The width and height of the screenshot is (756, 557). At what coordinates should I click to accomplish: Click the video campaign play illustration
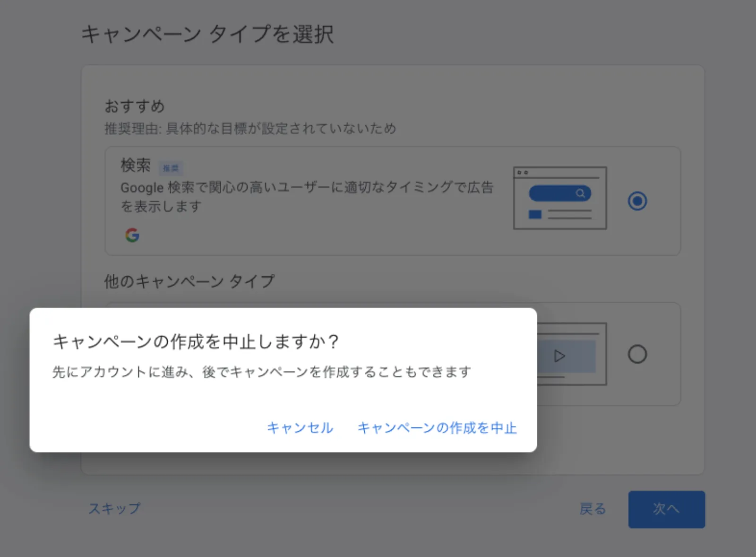(x=572, y=354)
